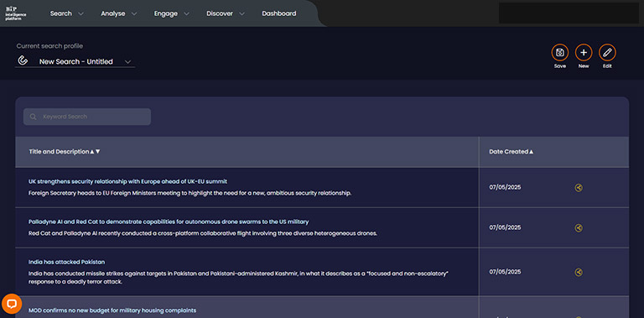Viewport: 644px width, 318px height.
Task: Share the Palladyne AI drone swarms article
Action: pyautogui.click(x=579, y=228)
